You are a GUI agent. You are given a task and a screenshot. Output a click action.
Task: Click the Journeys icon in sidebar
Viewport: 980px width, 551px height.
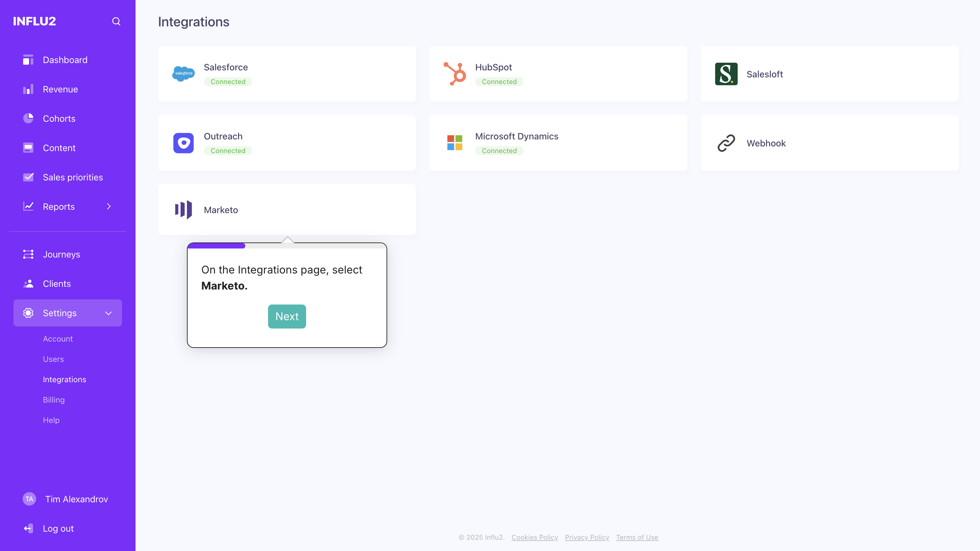click(28, 254)
